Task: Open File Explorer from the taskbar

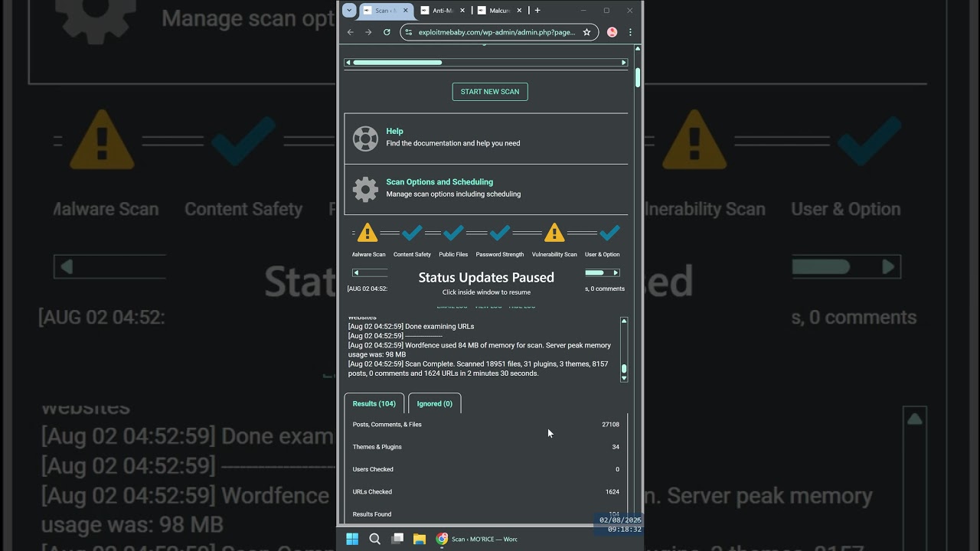Action: 420,539
